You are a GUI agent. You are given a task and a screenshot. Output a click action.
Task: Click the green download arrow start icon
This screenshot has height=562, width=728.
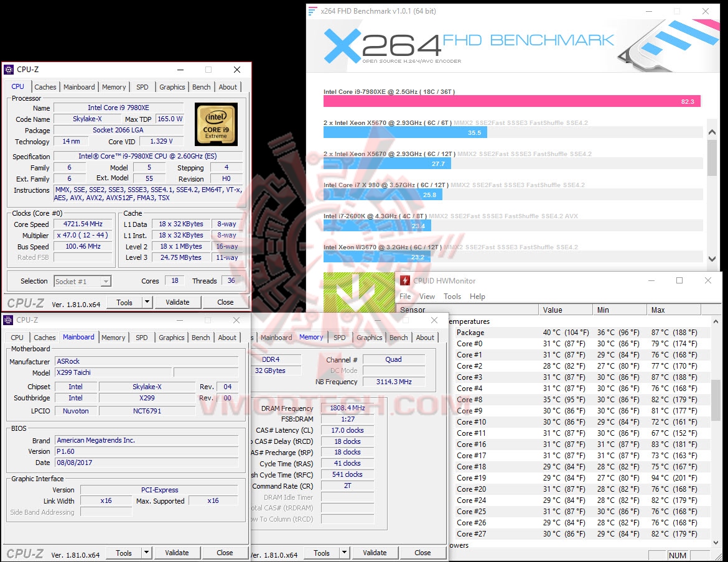click(x=358, y=292)
